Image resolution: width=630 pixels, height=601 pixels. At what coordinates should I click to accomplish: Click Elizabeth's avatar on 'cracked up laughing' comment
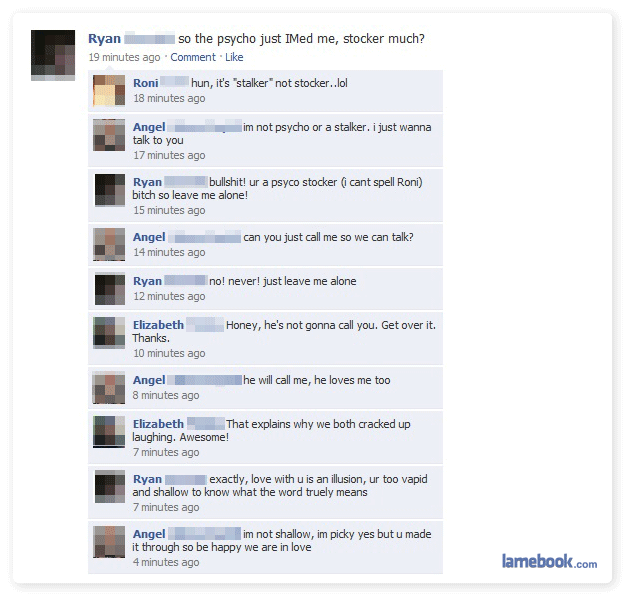coord(109,432)
